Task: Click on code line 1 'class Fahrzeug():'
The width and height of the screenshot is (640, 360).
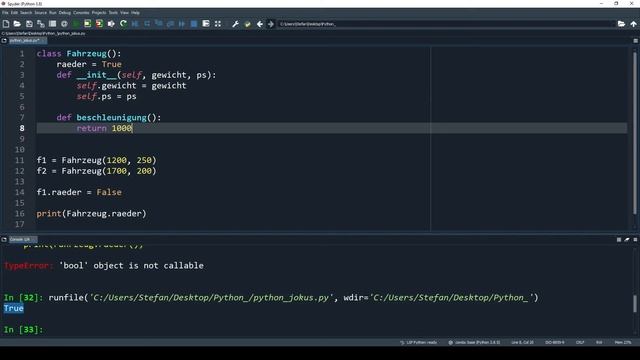Action: (x=79, y=54)
